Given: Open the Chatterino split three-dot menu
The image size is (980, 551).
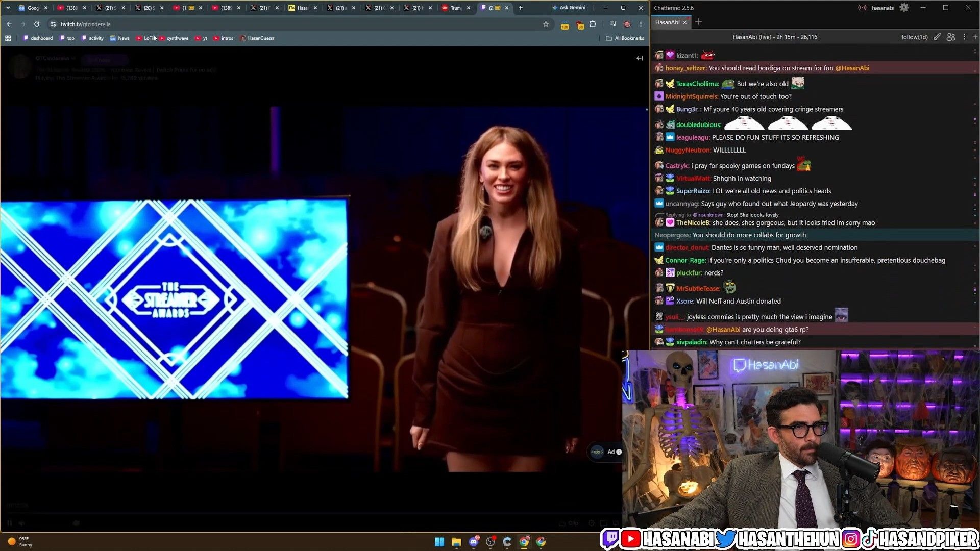Looking at the screenshot, I should [x=964, y=37].
